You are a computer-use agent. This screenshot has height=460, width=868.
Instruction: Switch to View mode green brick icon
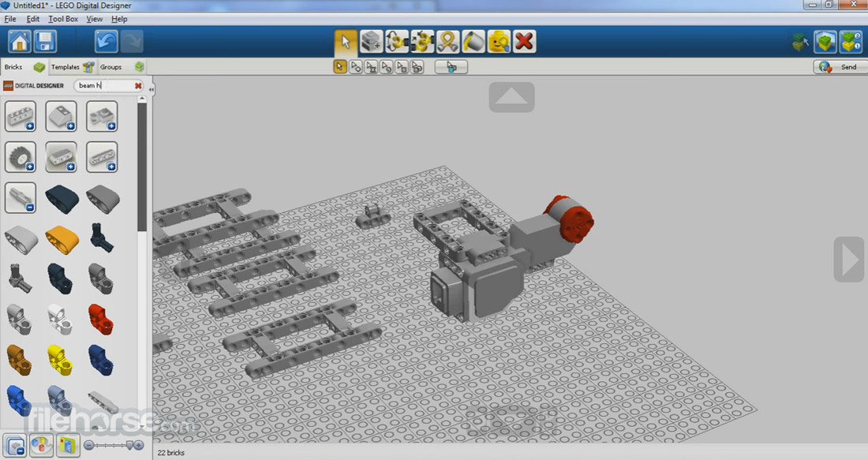coord(825,42)
